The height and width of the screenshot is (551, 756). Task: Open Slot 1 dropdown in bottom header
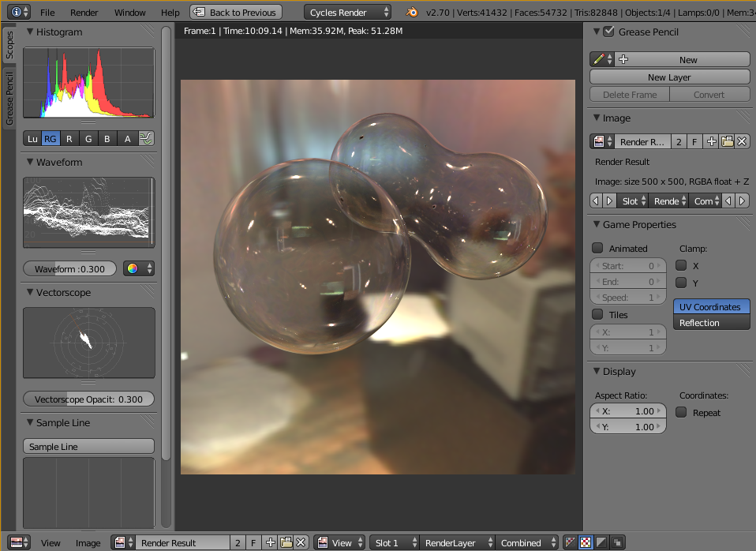click(x=395, y=542)
